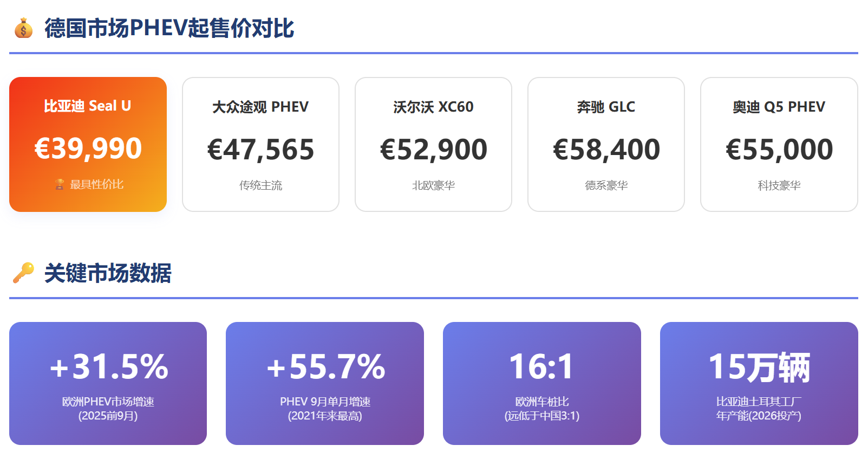The width and height of the screenshot is (868, 458).
Task: Click the 沃尔沃 XC60 model name
Action: 433,107
